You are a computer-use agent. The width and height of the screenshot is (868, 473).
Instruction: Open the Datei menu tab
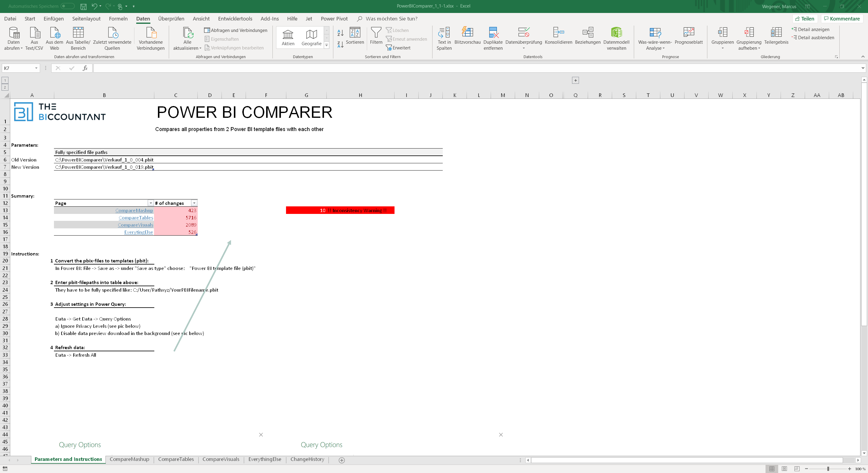[x=10, y=19]
